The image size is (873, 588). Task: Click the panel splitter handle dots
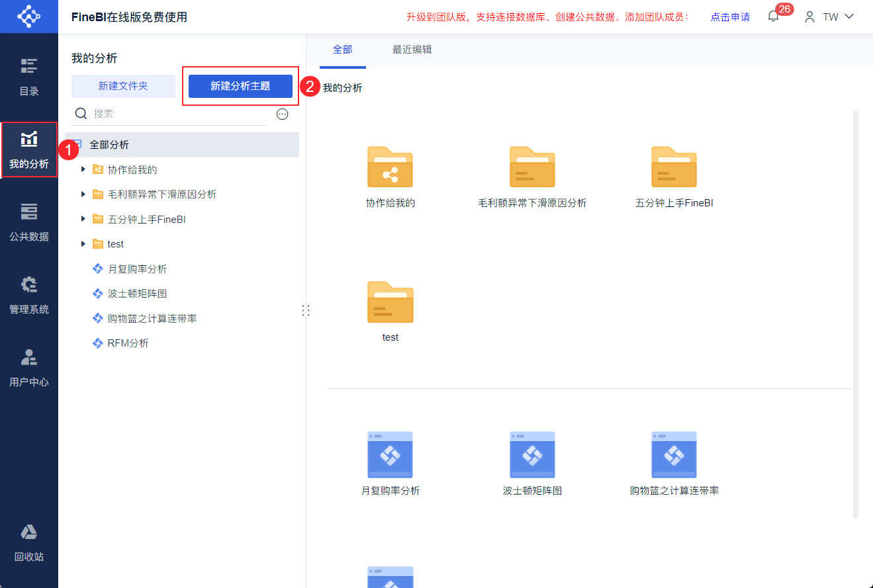(306, 310)
